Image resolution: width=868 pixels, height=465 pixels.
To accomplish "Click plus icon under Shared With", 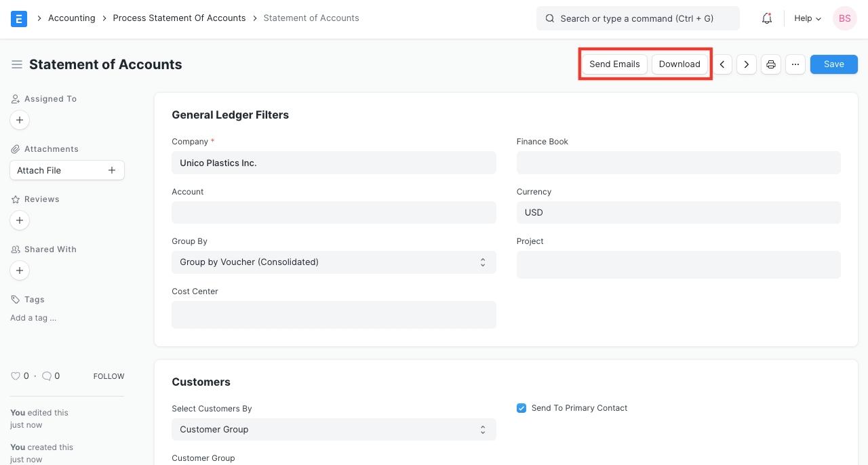I will [x=20, y=270].
